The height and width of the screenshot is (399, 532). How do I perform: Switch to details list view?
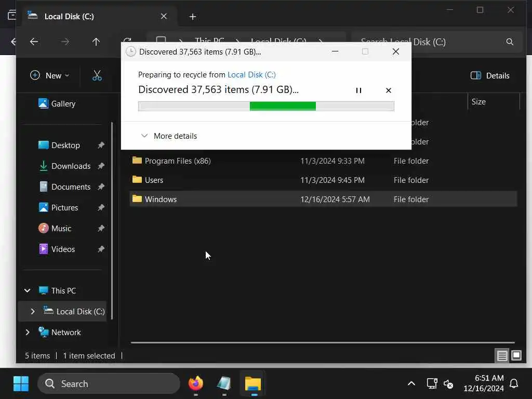coord(502,355)
